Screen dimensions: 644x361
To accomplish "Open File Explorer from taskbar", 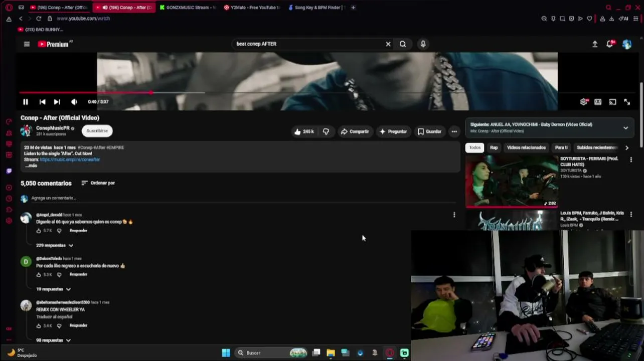I will click(331, 352).
